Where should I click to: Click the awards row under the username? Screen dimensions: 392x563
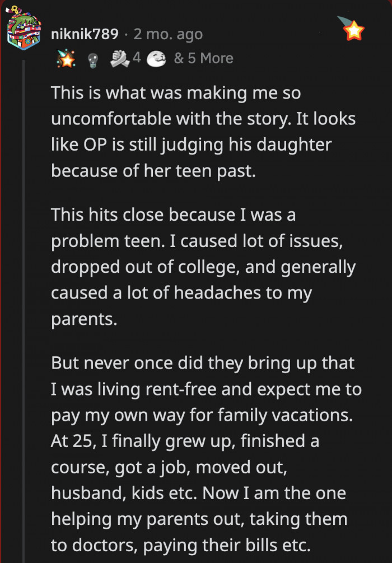click(134, 58)
